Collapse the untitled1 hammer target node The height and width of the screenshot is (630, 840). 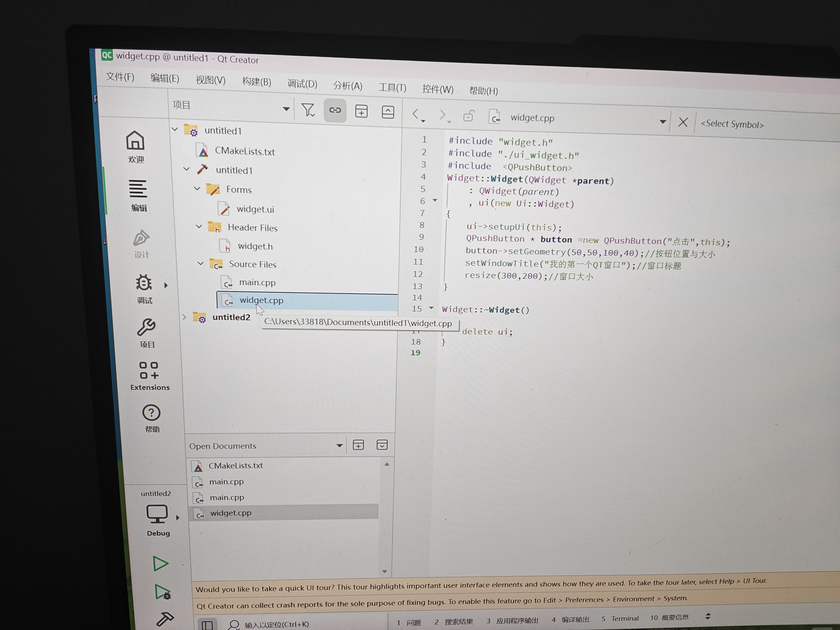[x=186, y=169]
